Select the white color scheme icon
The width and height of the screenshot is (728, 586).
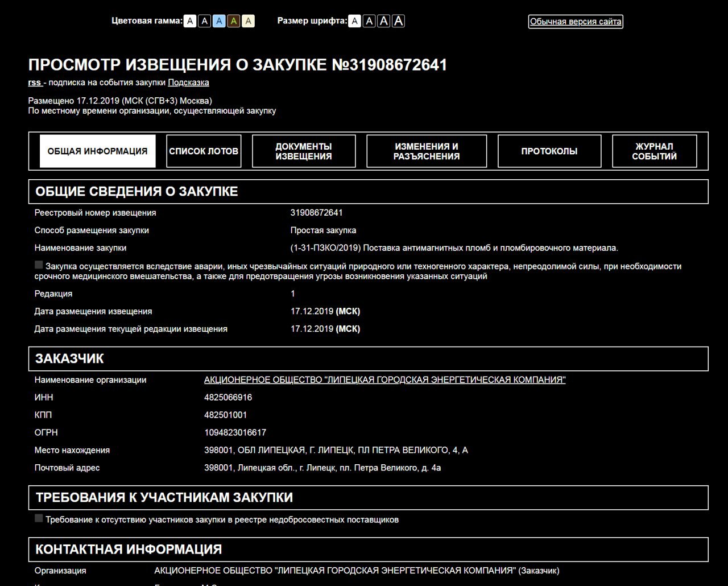[190, 22]
